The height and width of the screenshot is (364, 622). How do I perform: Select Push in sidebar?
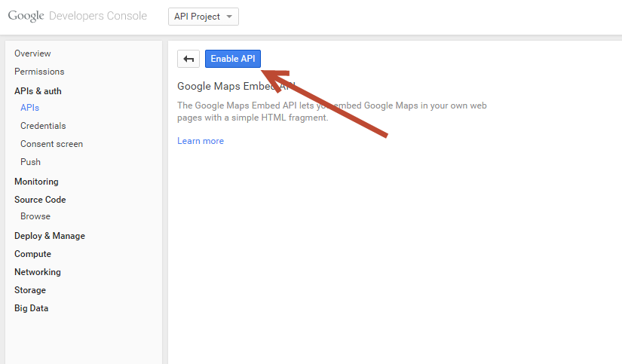(31, 162)
